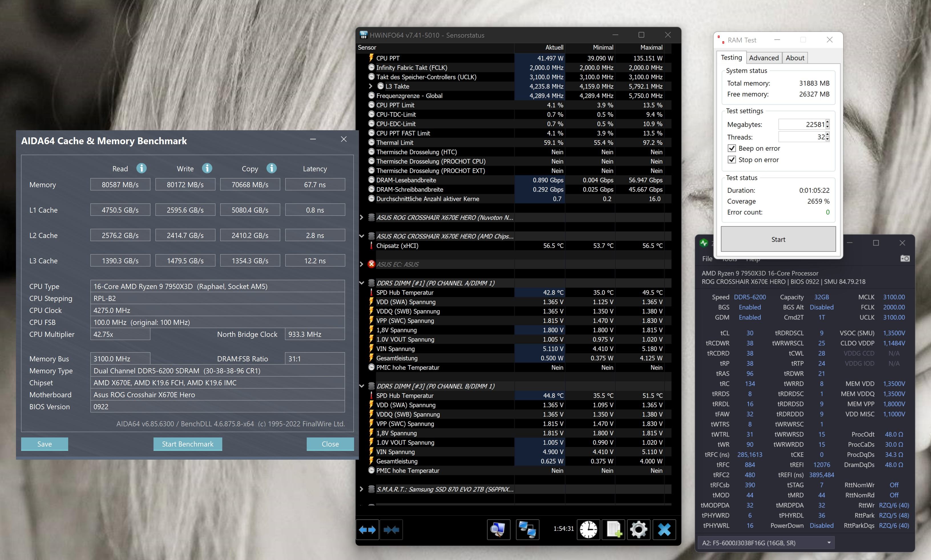Viewport: 931px width, 560px height.
Task: Click the Read info icon in AIDA64
Action: point(141,168)
